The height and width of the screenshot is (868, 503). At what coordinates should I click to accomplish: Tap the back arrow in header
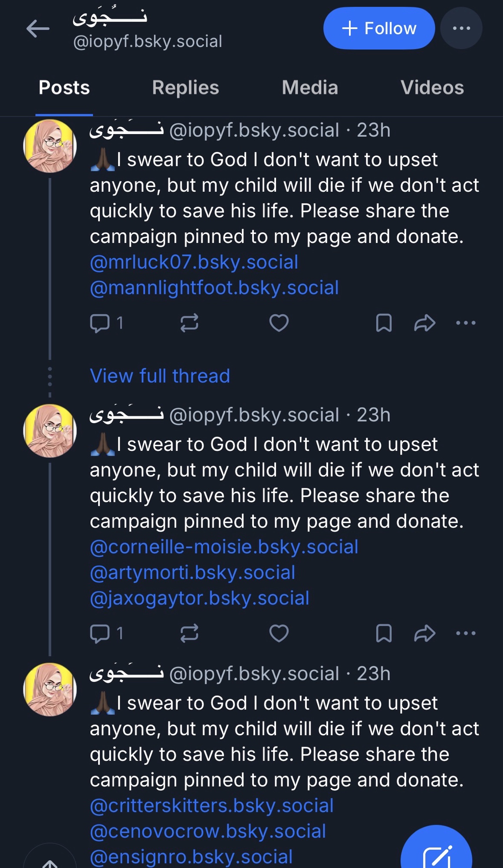[38, 29]
